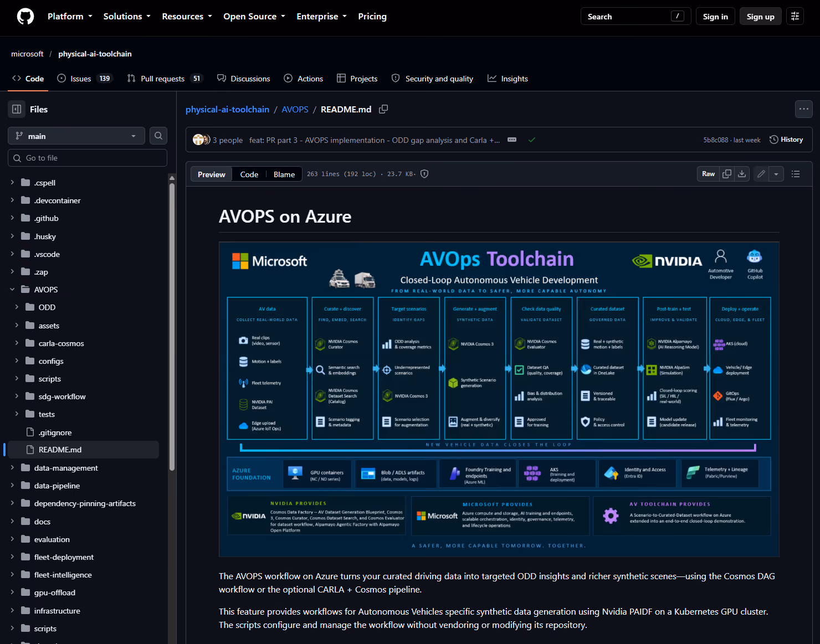Open the main branch selector dropdown
The height and width of the screenshot is (644, 820).
(76, 136)
